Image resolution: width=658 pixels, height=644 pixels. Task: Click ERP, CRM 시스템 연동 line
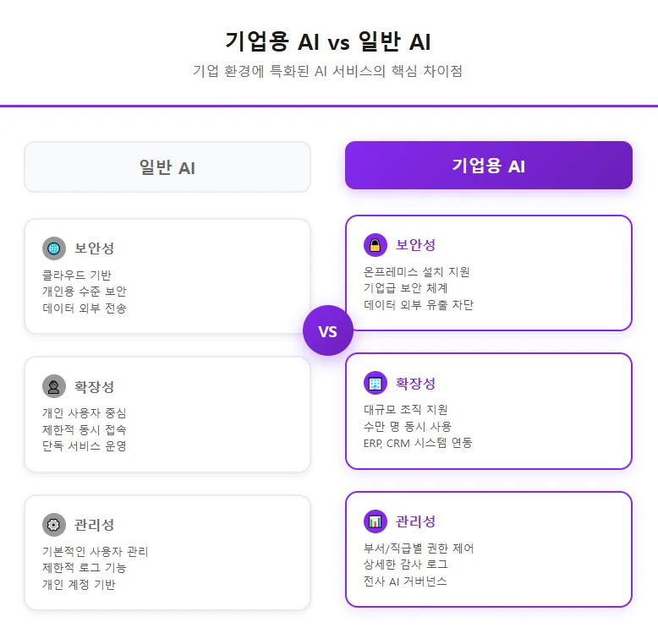(418, 443)
